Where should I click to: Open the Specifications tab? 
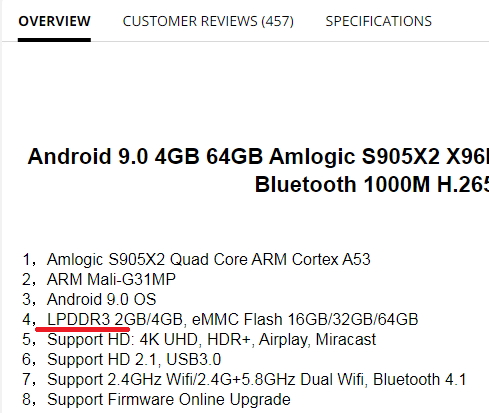click(378, 21)
